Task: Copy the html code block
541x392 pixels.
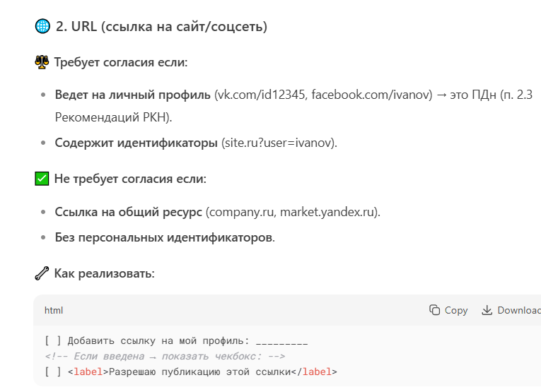Action: point(448,310)
